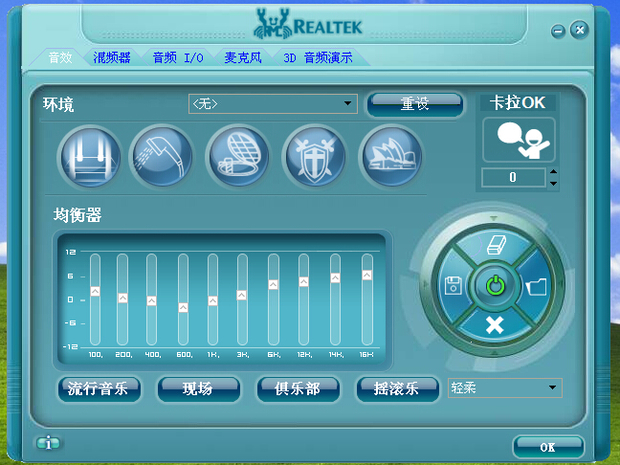Image resolution: width=620 pixels, height=465 pixels.
Task: Click the OK button
Action: (x=548, y=447)
